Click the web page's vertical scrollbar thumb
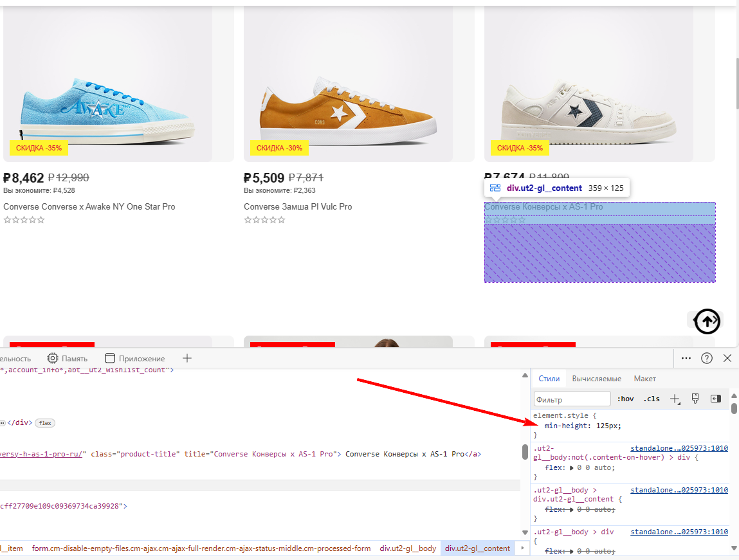 737,84
